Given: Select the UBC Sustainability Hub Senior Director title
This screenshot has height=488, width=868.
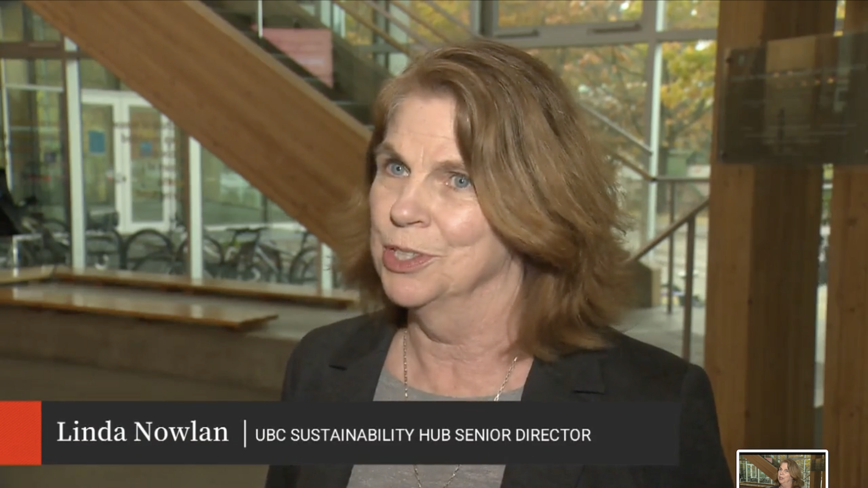Looking at the screenshot, I should click(423, 435).
